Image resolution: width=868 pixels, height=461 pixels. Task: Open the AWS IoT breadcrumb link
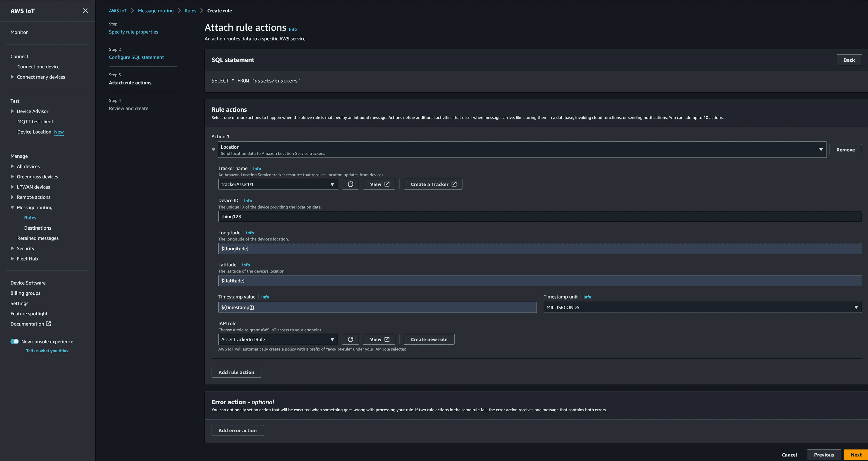click(x=118, y=11)
